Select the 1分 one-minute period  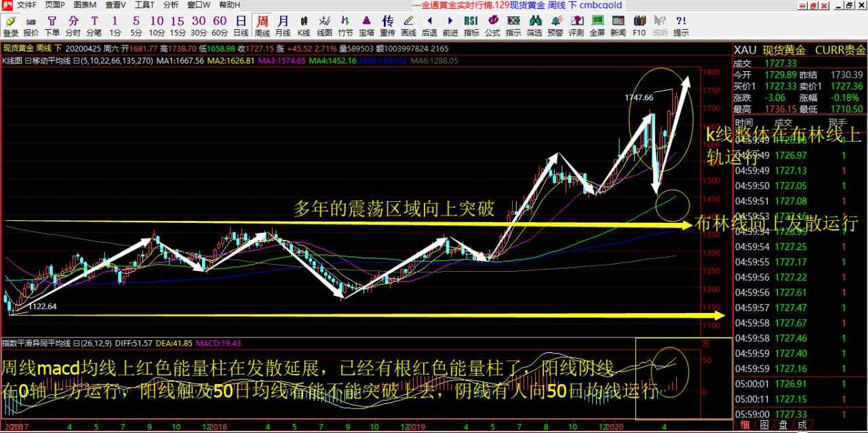[x=115, y=26]
